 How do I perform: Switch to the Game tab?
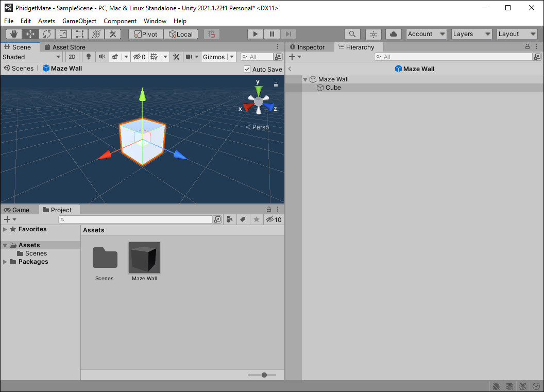16,210
